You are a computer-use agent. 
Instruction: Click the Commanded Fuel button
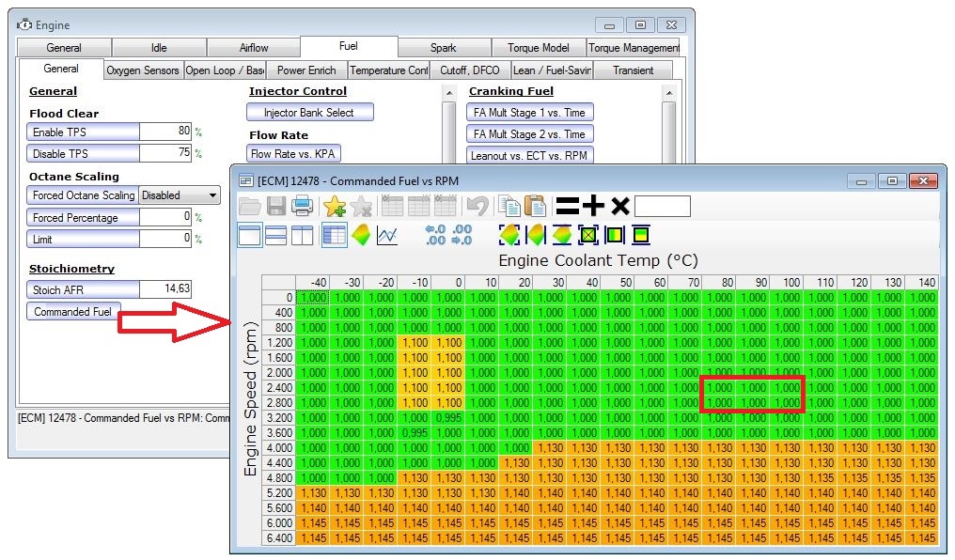tap(72, 312)
